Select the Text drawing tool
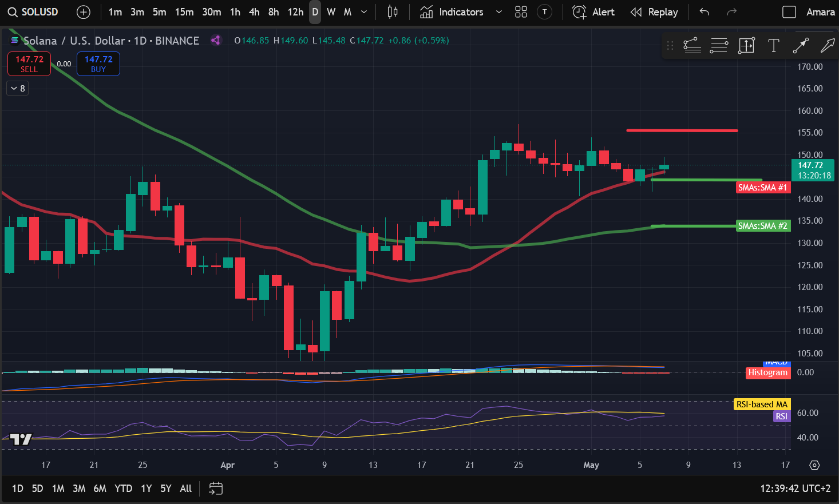 click(774, 46)
